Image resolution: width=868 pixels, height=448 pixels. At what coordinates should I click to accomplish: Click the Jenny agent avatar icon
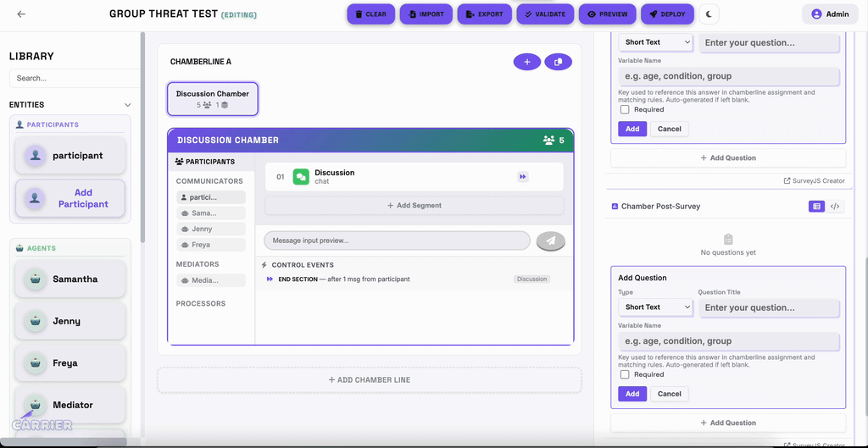(x=36, y=321)
